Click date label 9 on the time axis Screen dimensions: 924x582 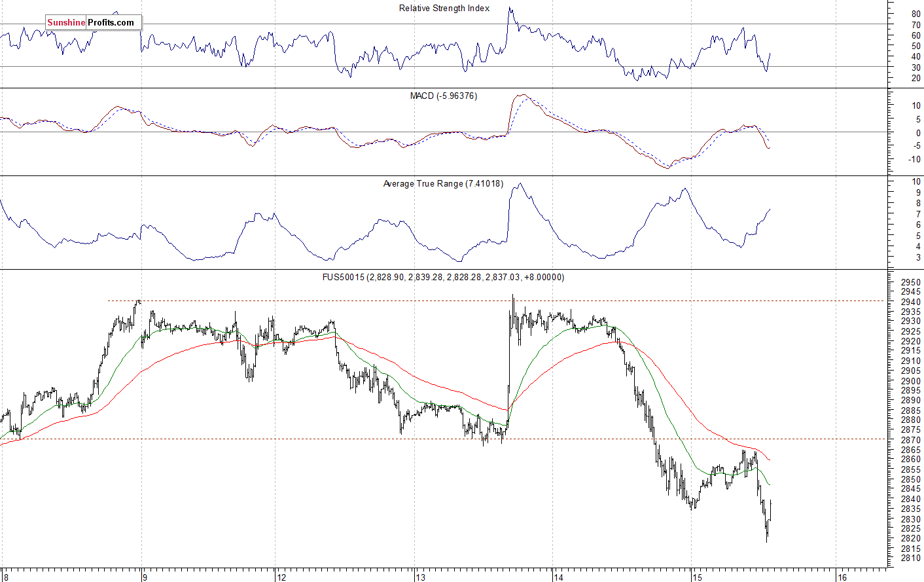145,577
